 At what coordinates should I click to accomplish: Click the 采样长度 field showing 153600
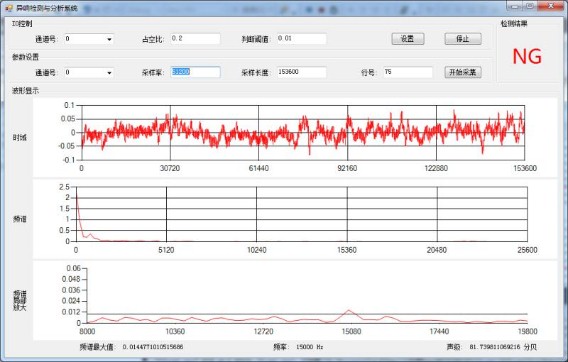302,72
